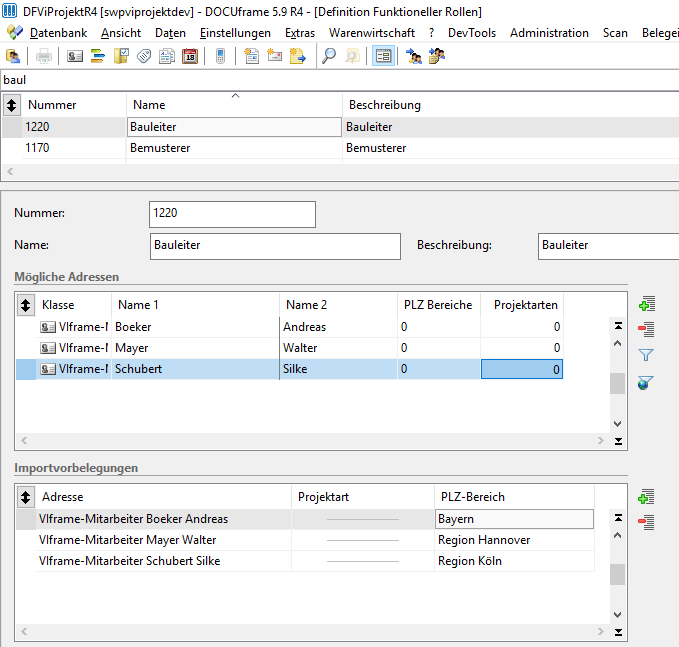The width and height of the screenshot is (679, 647).
Task: Click the Name input field with Bauleiter
Action: point(275,246)
